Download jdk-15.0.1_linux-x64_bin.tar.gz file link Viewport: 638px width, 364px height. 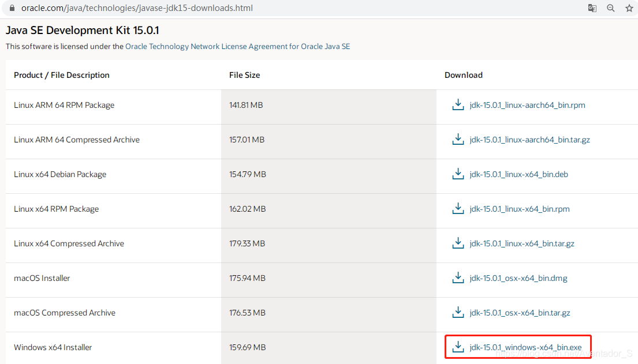click(522, 243)
